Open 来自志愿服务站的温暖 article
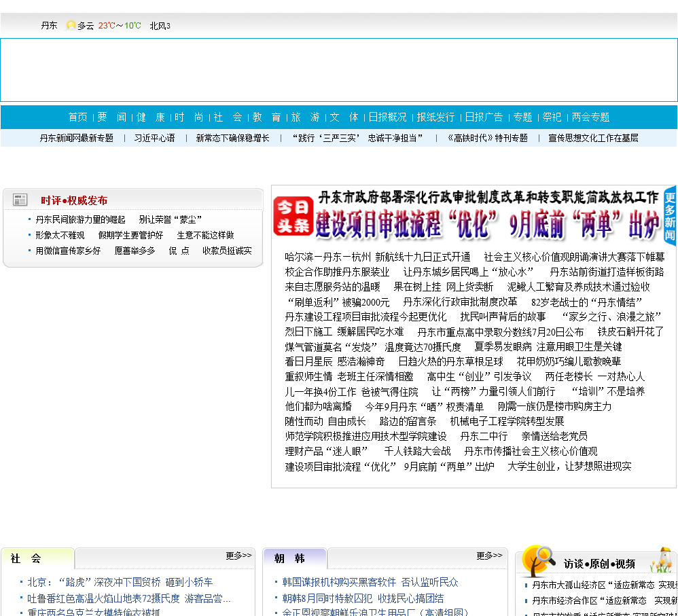The image size is (678, 616). [x=332, y=287]
